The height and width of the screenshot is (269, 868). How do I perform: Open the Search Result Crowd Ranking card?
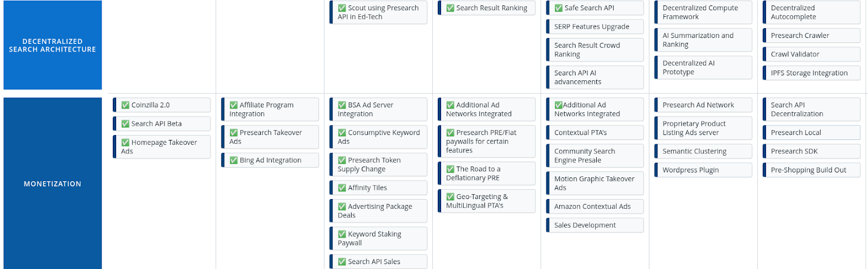[595, 49]
